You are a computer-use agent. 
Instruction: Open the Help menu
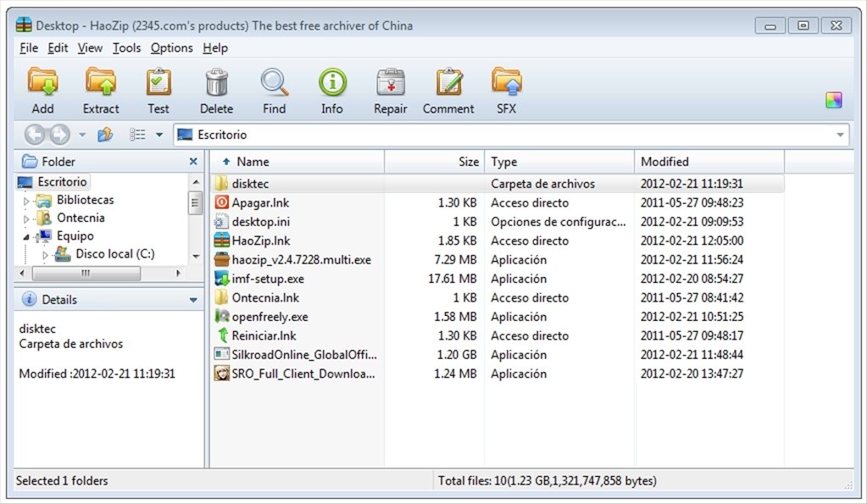(215, 48)
